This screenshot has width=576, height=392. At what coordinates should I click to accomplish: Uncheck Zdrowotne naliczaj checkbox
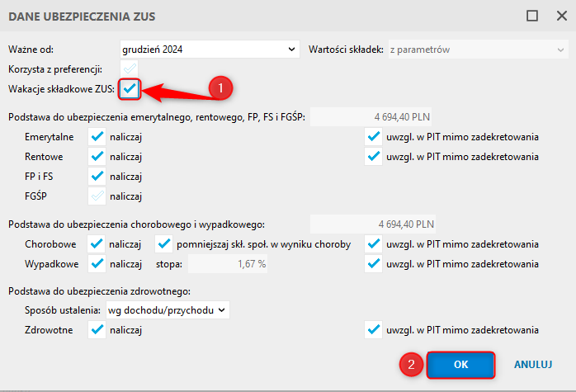pyautogui.click(x=97, y=330)
